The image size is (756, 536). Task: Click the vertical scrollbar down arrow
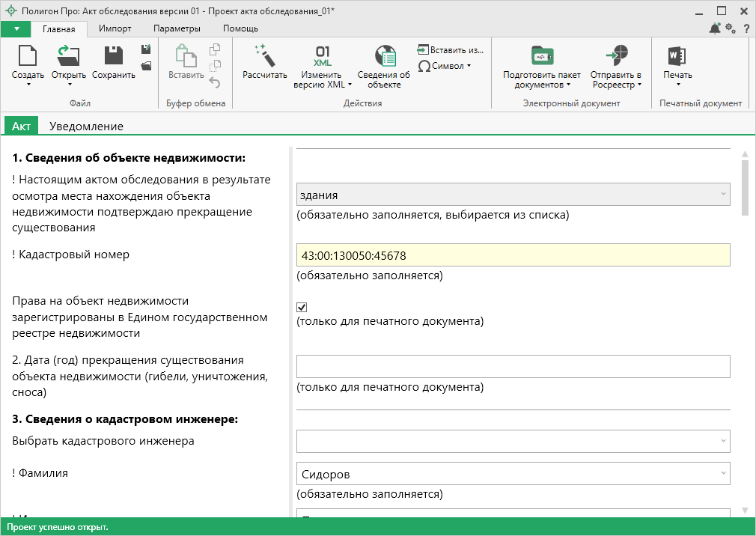[x=744, y=511]
